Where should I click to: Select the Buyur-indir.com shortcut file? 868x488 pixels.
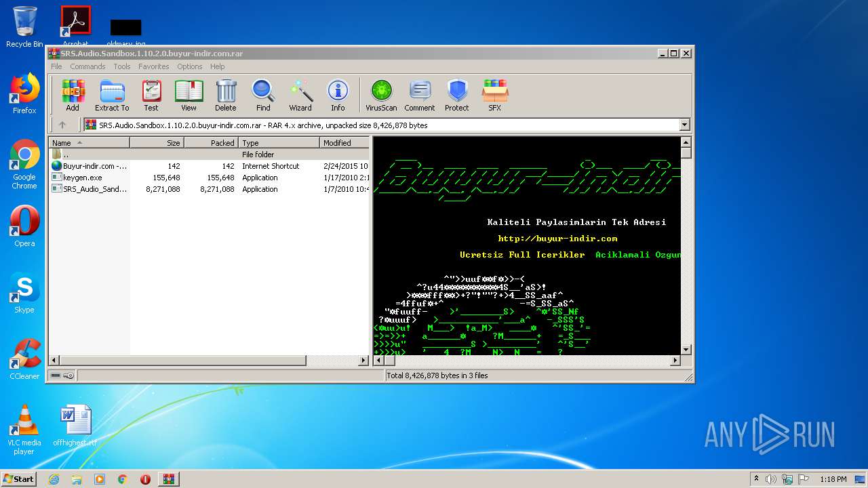coord(209,166)
